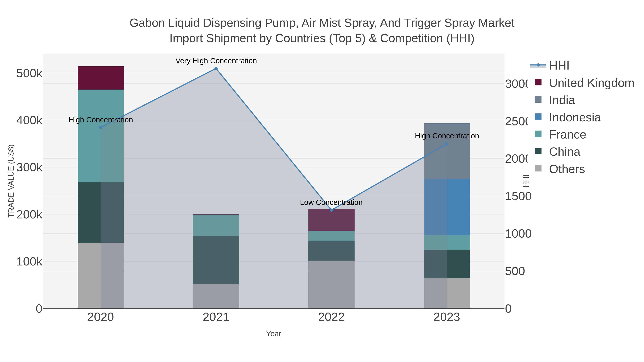
Task: Click the 1500 right-axis tick label
Action: pos(518,196)
